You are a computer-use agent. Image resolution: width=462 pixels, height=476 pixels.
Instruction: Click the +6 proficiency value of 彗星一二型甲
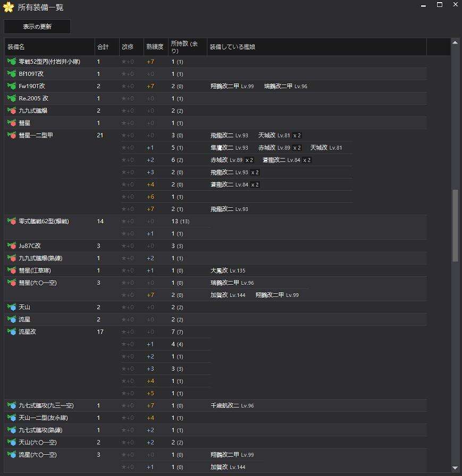(150, 197)
